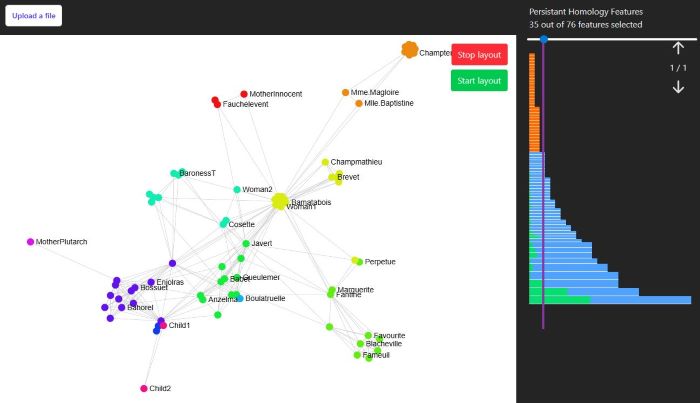Click the bottom green bar in barcode
The image size is (700, 403).
(x=559, y=300)
